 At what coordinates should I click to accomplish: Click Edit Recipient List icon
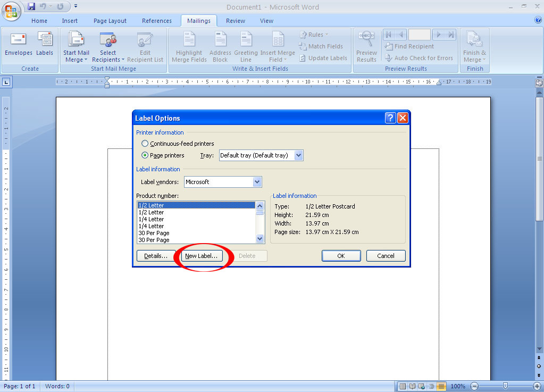coord(145,47)
